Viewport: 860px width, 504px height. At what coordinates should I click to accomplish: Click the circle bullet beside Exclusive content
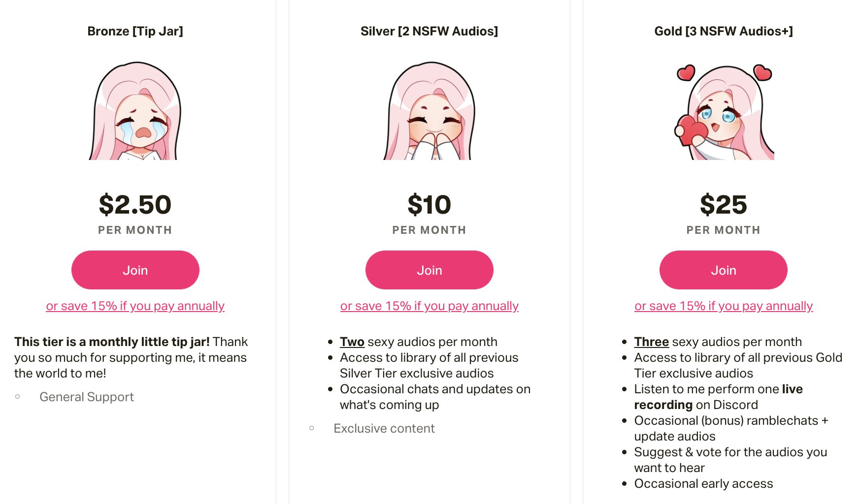click(x=311, y=428)
